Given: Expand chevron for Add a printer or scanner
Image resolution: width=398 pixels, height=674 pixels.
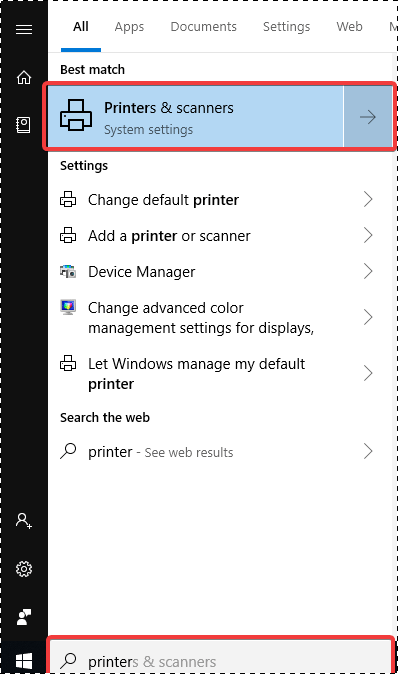Looking at the screenshot, I should (x=368, y=236).
